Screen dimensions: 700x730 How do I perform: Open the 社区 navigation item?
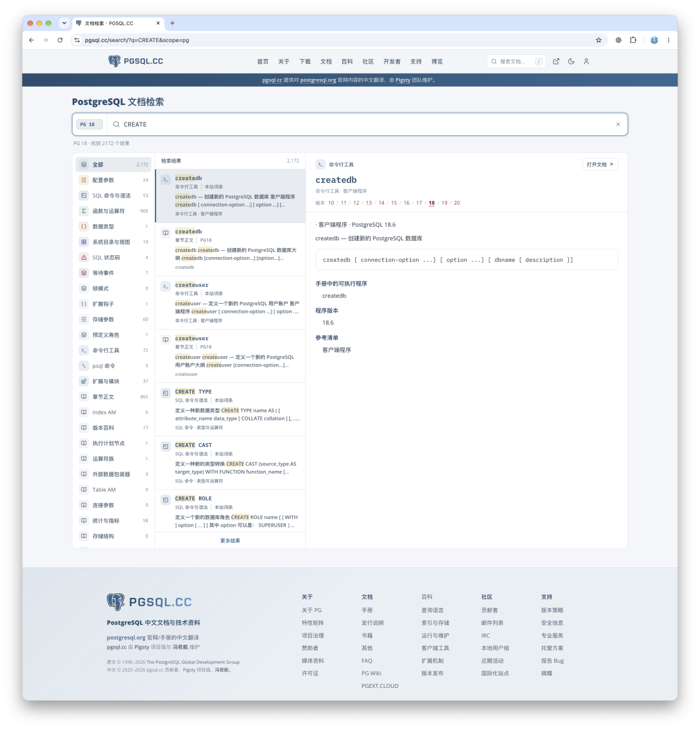(368, 62)
